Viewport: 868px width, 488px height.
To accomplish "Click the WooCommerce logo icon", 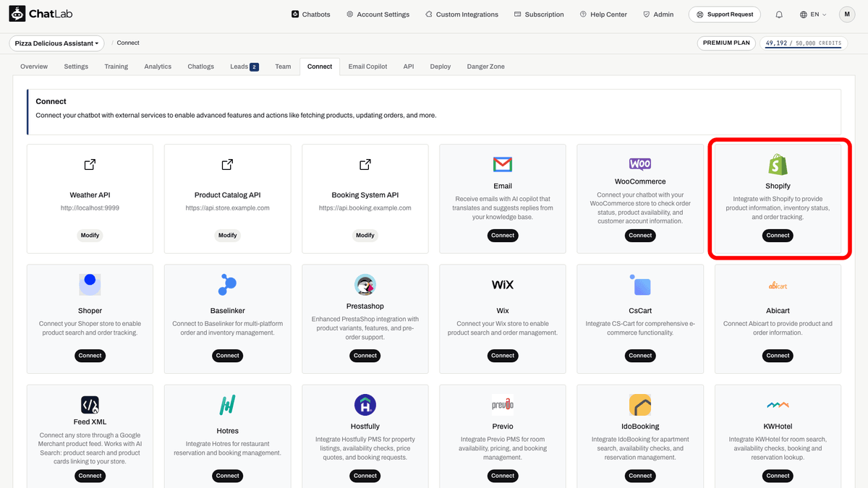I will click(640, 164).
